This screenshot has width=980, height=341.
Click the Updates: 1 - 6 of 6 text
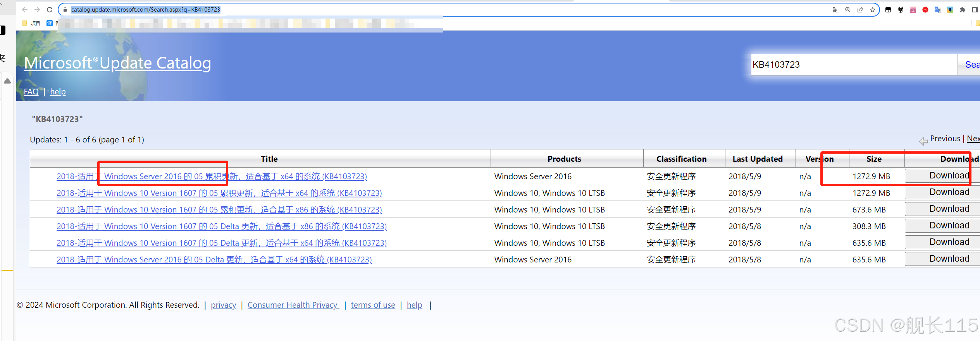coord(87,140)
